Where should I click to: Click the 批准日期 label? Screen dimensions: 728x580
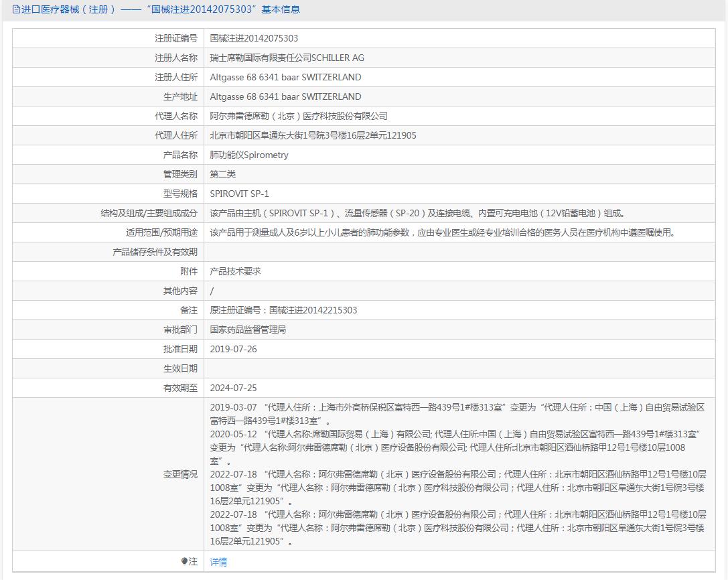(x=180, y=349)
